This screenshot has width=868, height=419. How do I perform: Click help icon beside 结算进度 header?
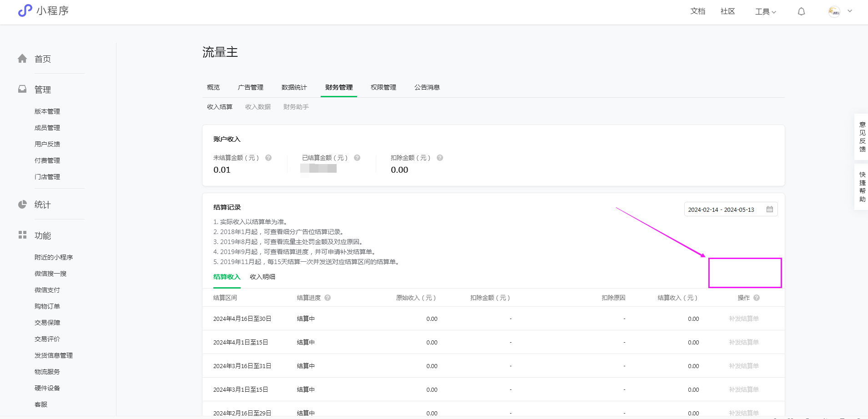click(328, 298)
